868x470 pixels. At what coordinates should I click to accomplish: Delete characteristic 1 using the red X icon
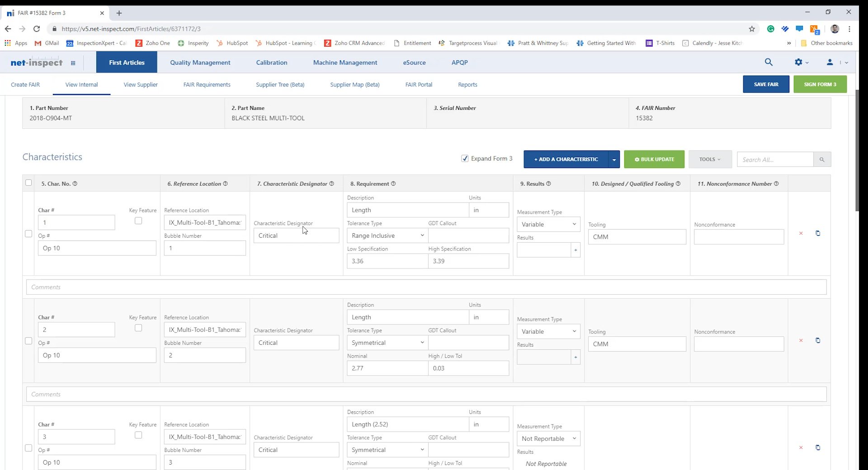(x=800, y=233)
